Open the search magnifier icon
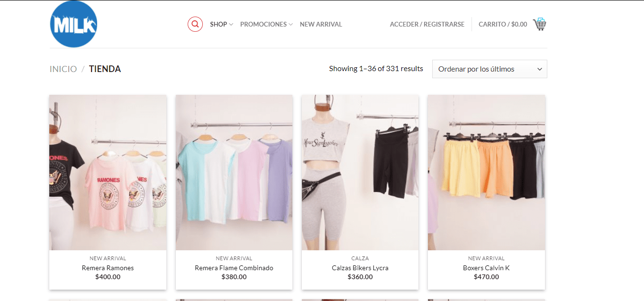The image size is (644, 301). tap(195, 24)
